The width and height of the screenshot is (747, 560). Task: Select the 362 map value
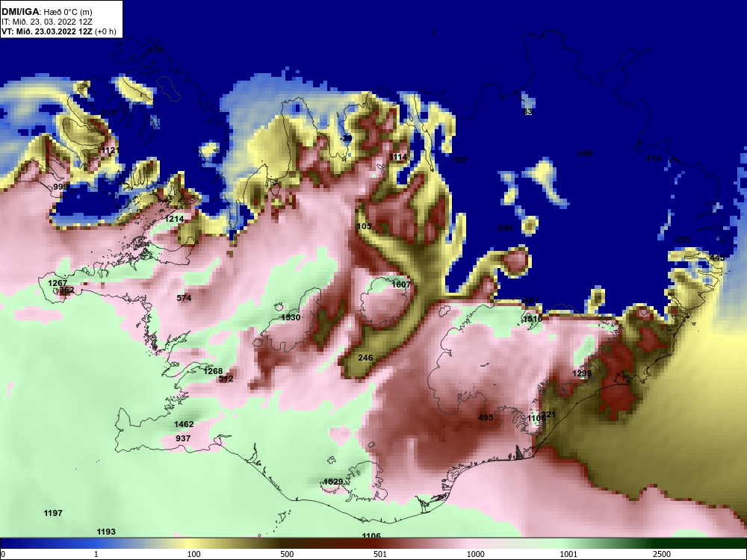pyautogui.click(x=66, y=290)
